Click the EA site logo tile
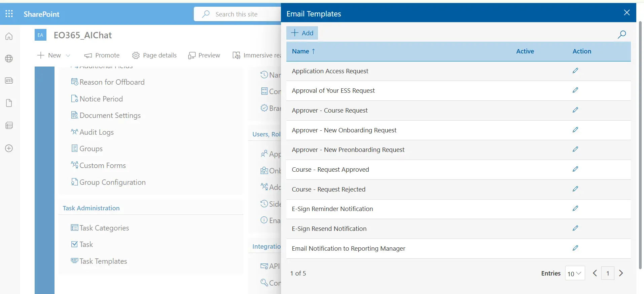The height and width of the screenshot is (294, 644). point(40,35)
